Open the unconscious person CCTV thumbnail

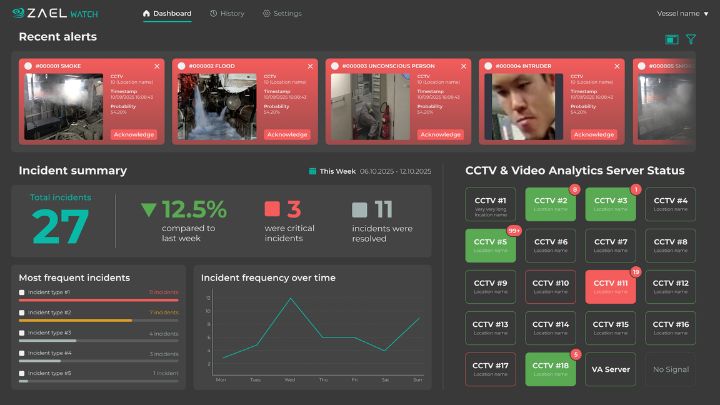click(371, 107)
